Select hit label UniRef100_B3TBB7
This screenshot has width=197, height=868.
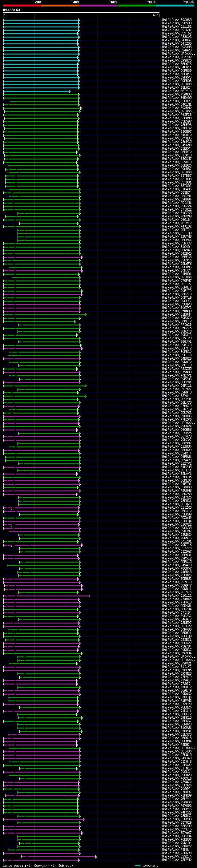(177, 176)
